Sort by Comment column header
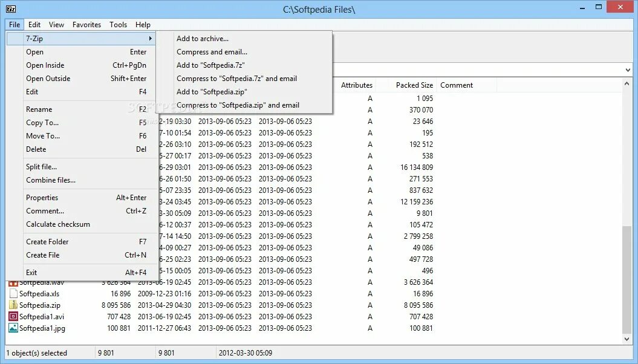638x364 pixels. pos(457,85)
